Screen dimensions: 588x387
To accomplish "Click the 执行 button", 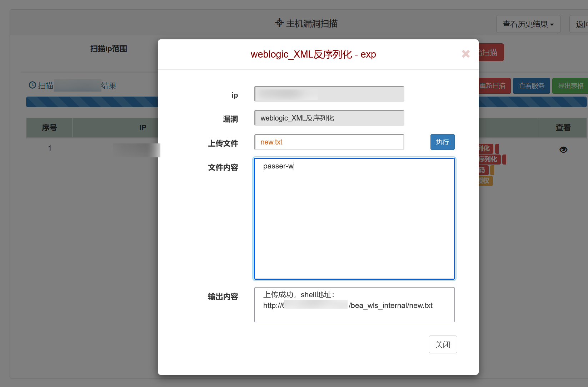I will [442, 142].
